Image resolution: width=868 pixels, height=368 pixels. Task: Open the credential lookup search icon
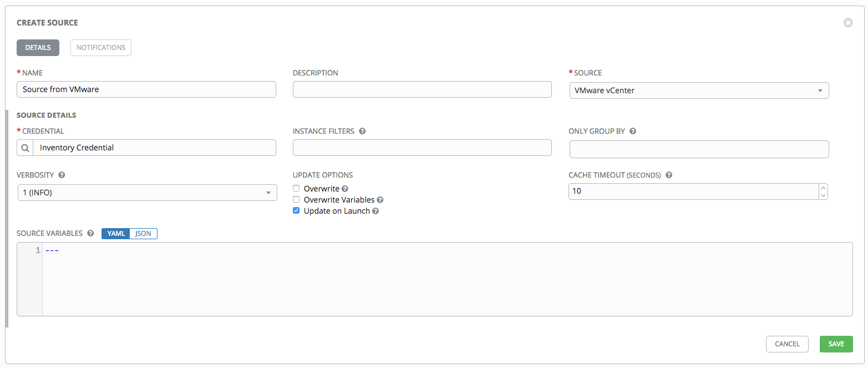(26, 148)
